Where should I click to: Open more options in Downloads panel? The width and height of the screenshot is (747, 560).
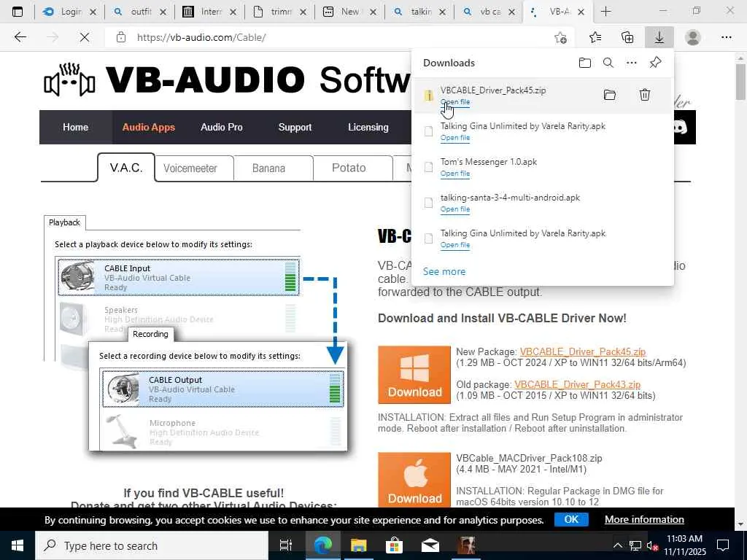[631, 63]
